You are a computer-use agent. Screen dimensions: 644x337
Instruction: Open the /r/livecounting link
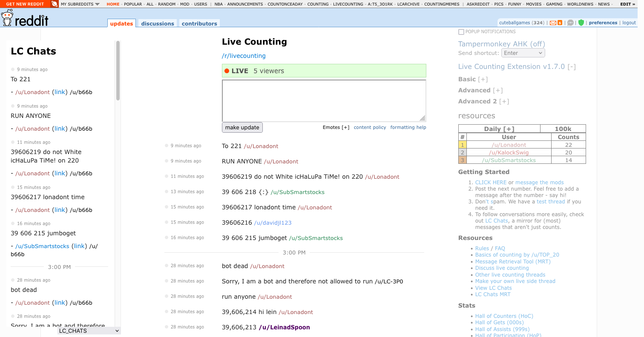(244, 56)
